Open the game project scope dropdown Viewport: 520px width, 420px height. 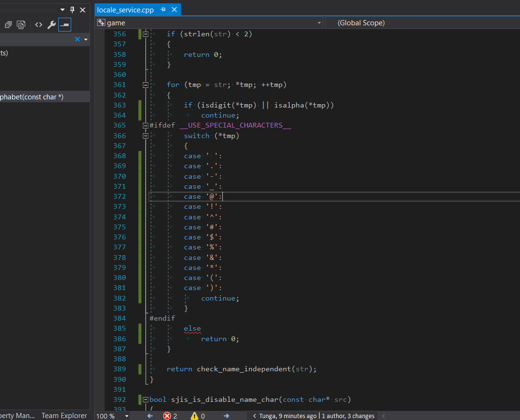pos(319,23)
